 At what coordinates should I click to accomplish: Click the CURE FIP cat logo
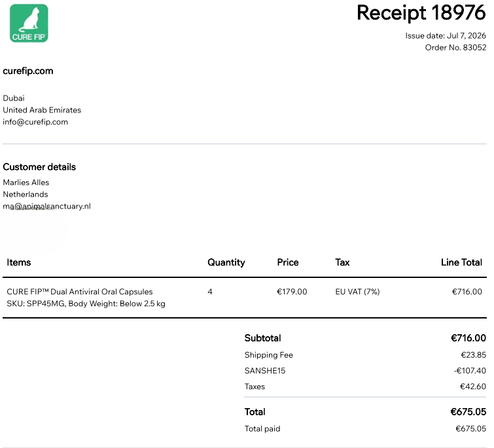pyautogui.click(x=29, y=24)
